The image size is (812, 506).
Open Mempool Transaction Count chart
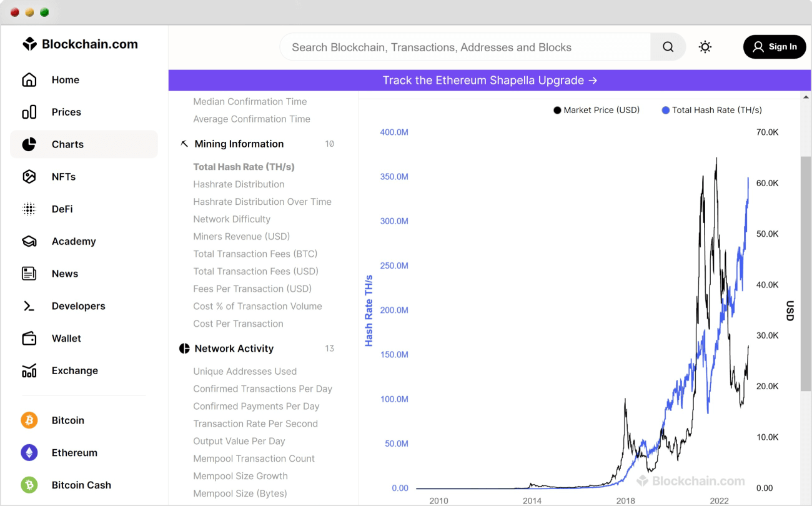(x=254, y=459)
